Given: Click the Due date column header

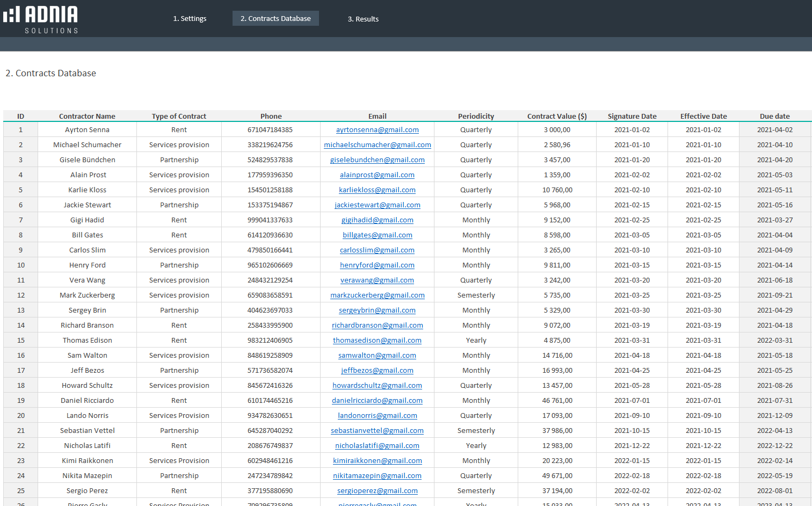Looking at the screenshot, I should click(774, 116).
